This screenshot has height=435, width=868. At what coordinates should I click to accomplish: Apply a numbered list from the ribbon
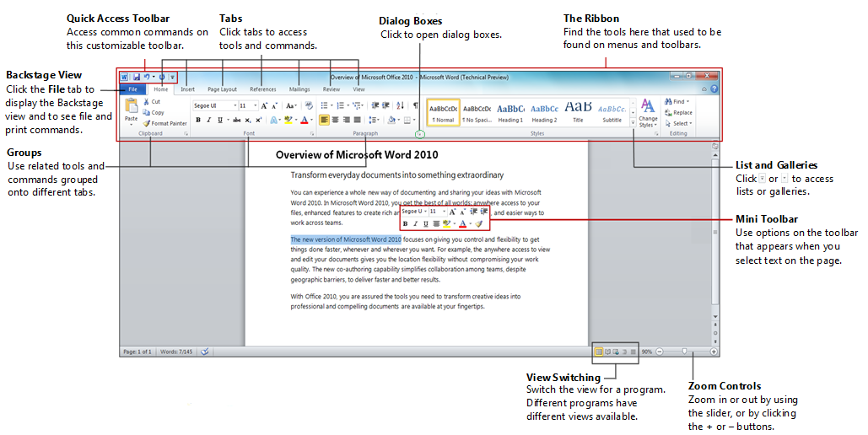tap(341, 105)
